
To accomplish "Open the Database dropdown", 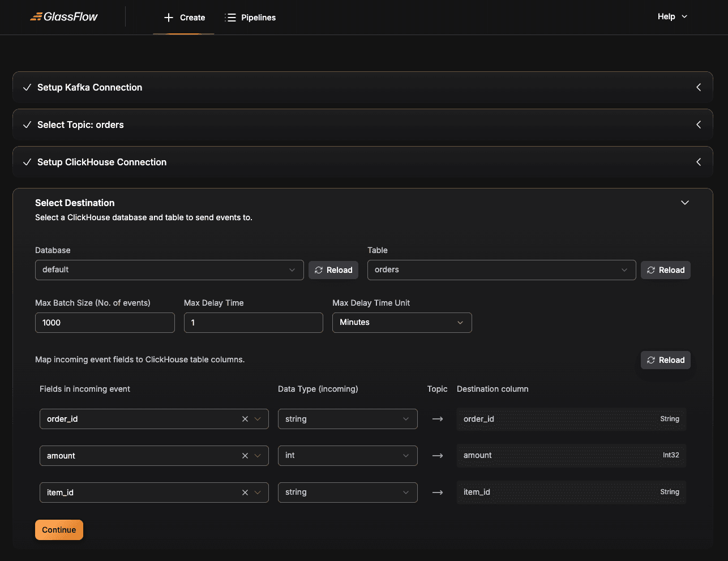I will pos(169,270).
